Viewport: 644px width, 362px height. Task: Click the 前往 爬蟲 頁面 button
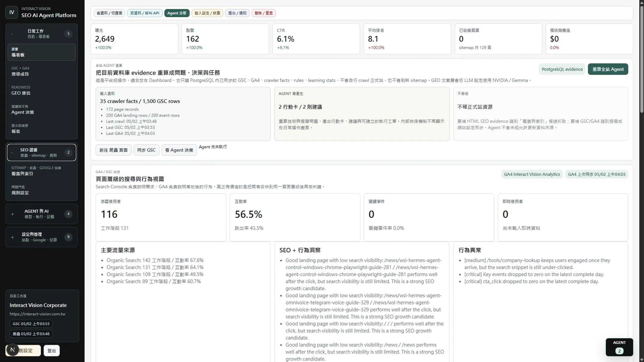pos(114,150)
